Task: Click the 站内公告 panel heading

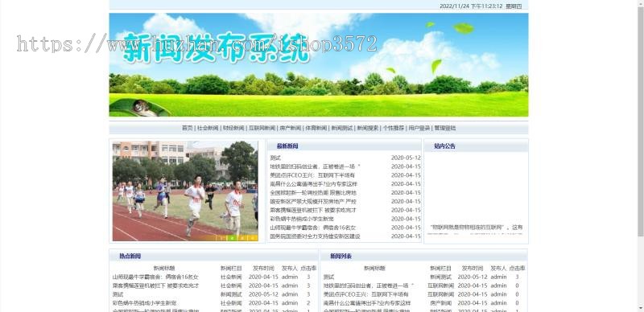Action: (x=445, y=146)
